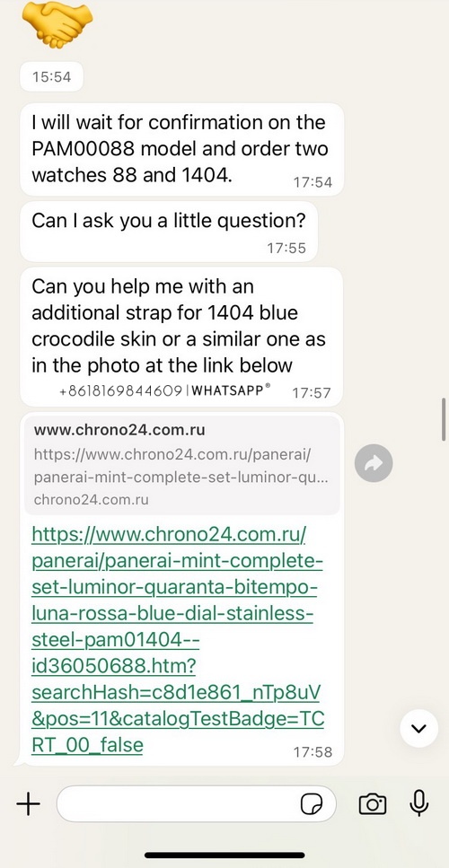Tap the 15:54 timestamp bubble

tap(51, 76)
